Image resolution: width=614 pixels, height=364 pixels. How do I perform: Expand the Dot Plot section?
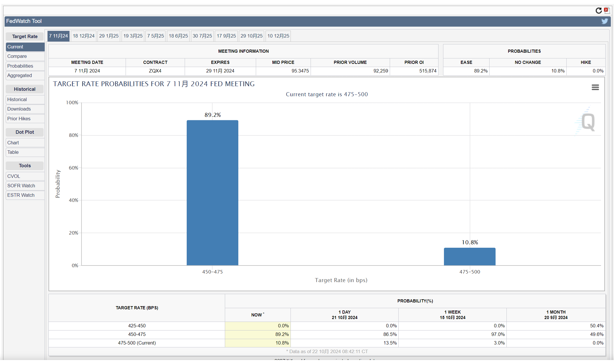coord(24,132)
